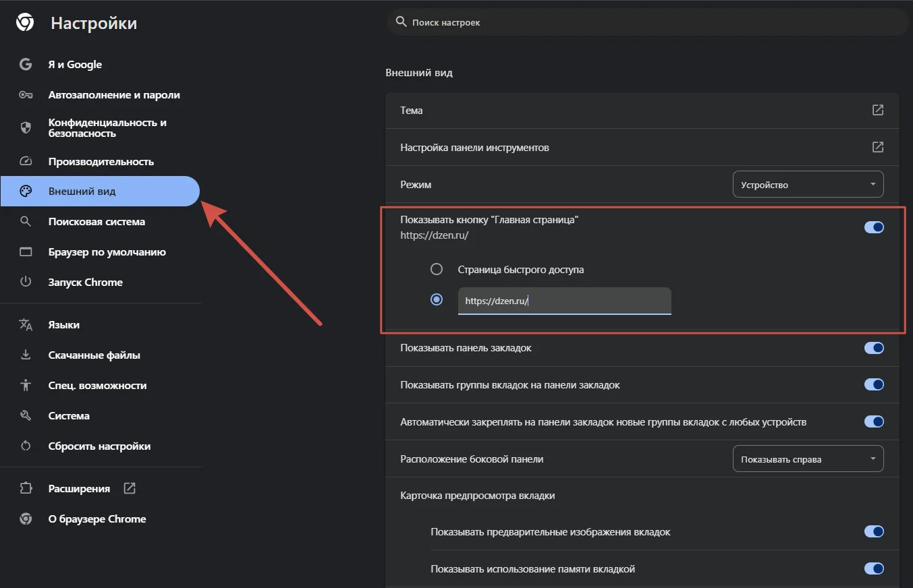The height and width of the screenshot is (588, 913).
Task: Toggle Показывать предварительные изображения вкладок switch
Action: click(874, 532)
